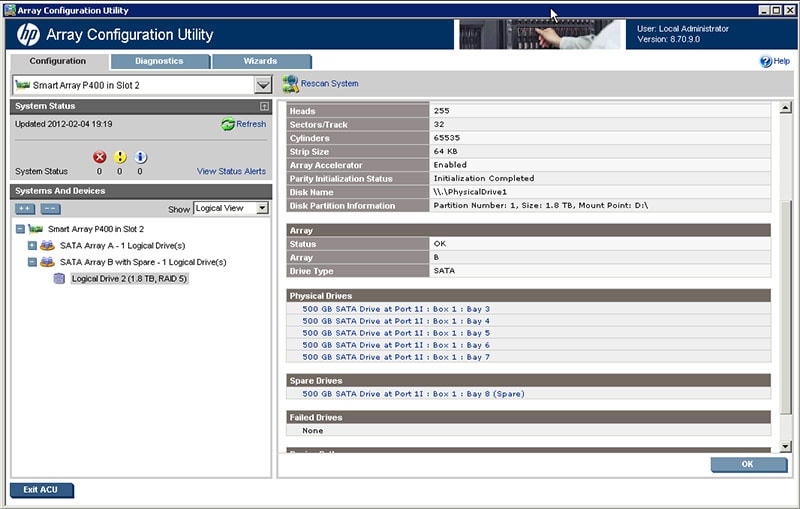
Task: Open the Smart Array P400 controller dropdown
Action: coord(263,86)
